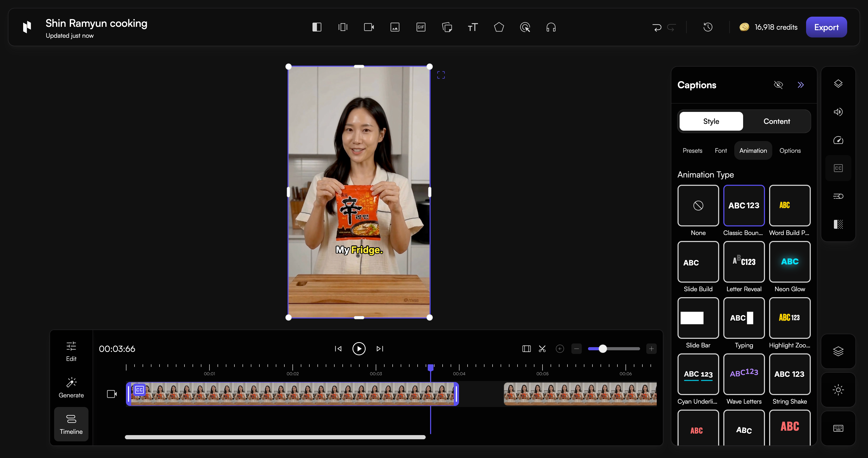Image resolution: width=868 pixels, height=458 pixels.
Task: Add a video with the camera icon in top toolbar
Action: click(x=369, y=27)
